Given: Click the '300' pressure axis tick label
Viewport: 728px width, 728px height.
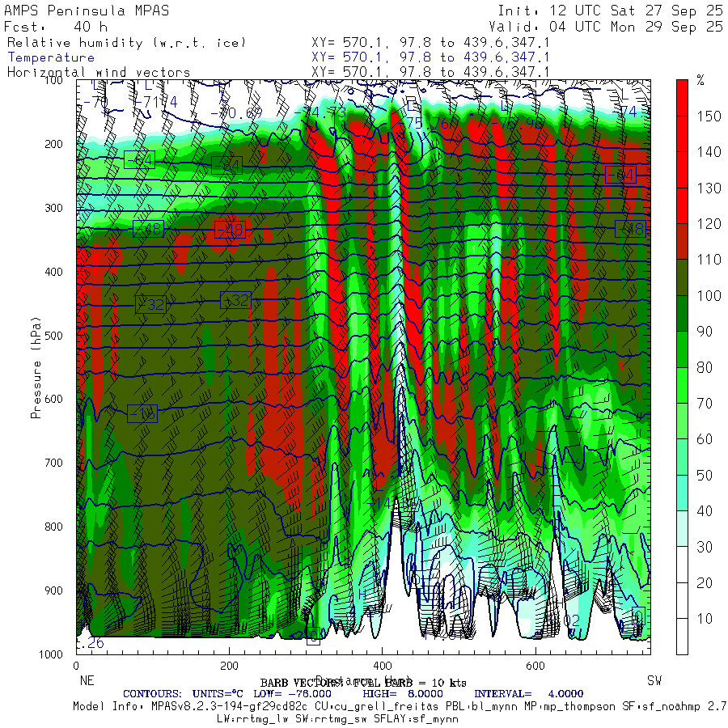Looking at the screenshot, I should pos(54,208).
